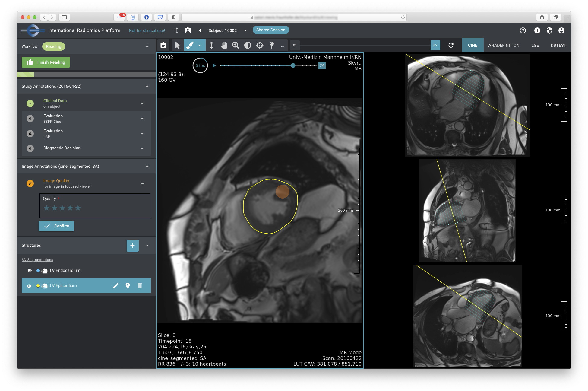Viewport: 588px width, 391px height.
Task: Expand the Clinical Data item
Action: coord(142,104)
